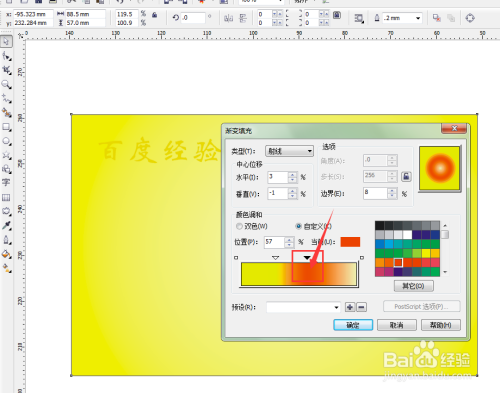Screen dimensions: 500x393
Task: Click the position (位置) 57 field
Action: (x=274, y=242)
